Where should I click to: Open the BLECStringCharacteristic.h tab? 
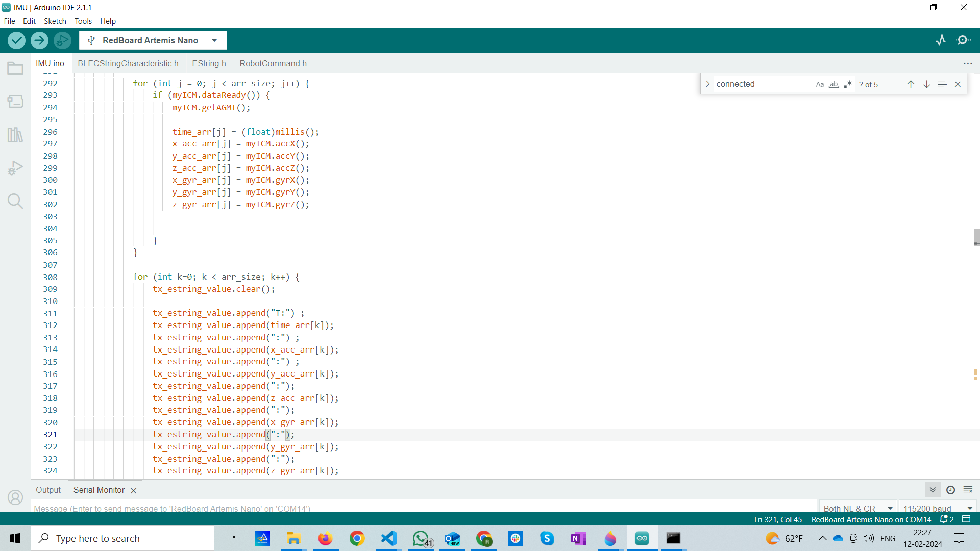[128, 63]
